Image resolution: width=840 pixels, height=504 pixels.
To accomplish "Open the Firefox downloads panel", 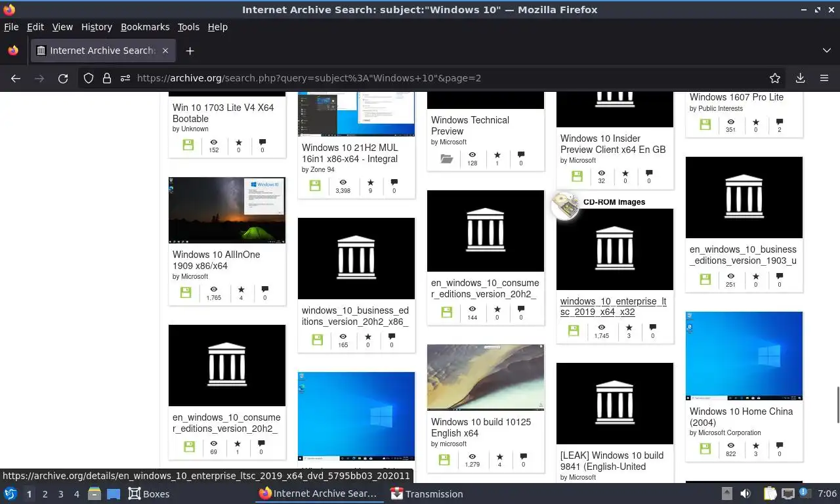I will pyautogui.click(x=800, y=78).
